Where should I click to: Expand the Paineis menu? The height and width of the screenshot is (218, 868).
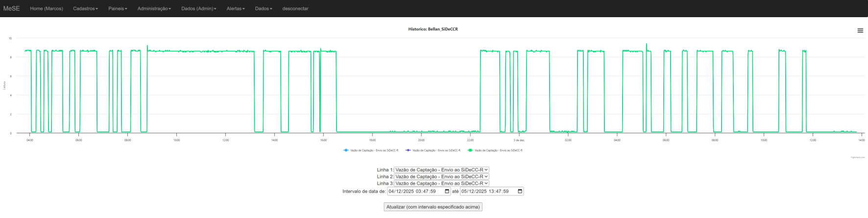click(118, 9)
